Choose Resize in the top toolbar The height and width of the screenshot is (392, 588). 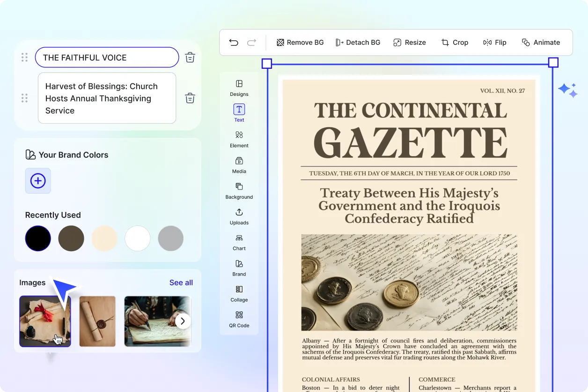410,43
